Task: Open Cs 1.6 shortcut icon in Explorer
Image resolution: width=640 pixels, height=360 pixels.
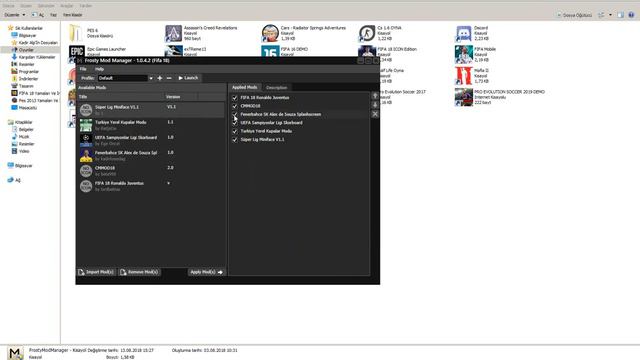Action: pyautogui.click(x=367, y=33)
